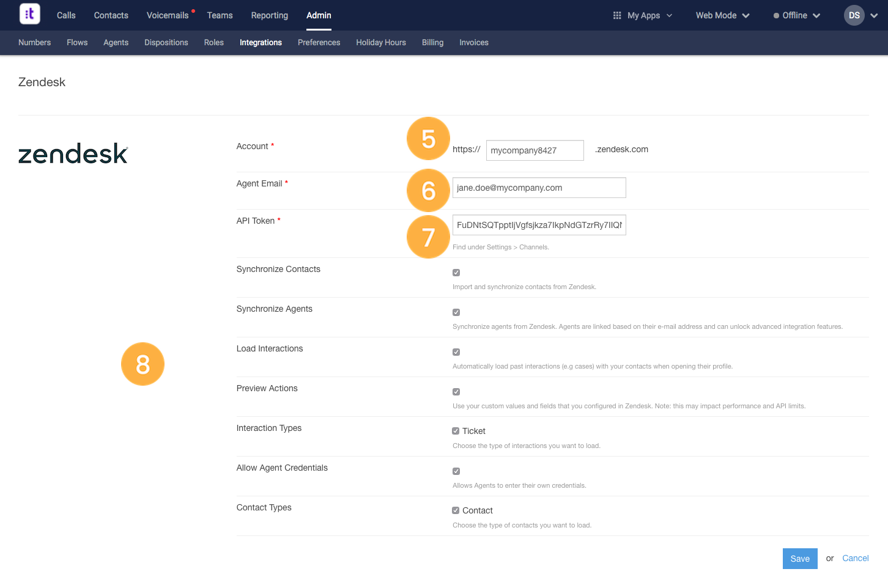Expand the Offline status dropdown
Viewport: 888px width, 588px height.
796,15
